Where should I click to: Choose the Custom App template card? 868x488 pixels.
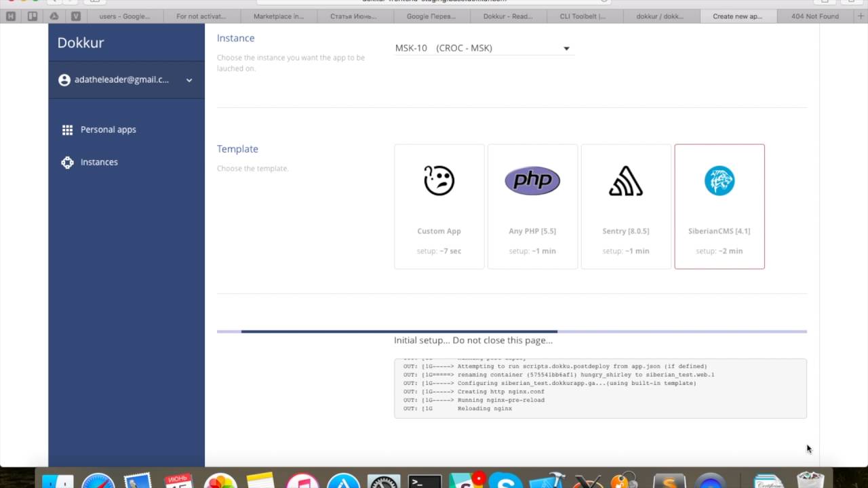point(439,207)
